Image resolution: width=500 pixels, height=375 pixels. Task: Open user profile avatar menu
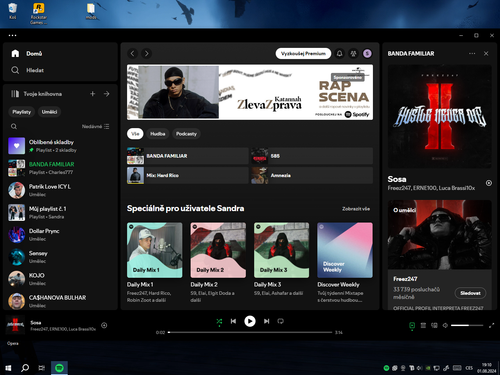(x=367, y=53)
